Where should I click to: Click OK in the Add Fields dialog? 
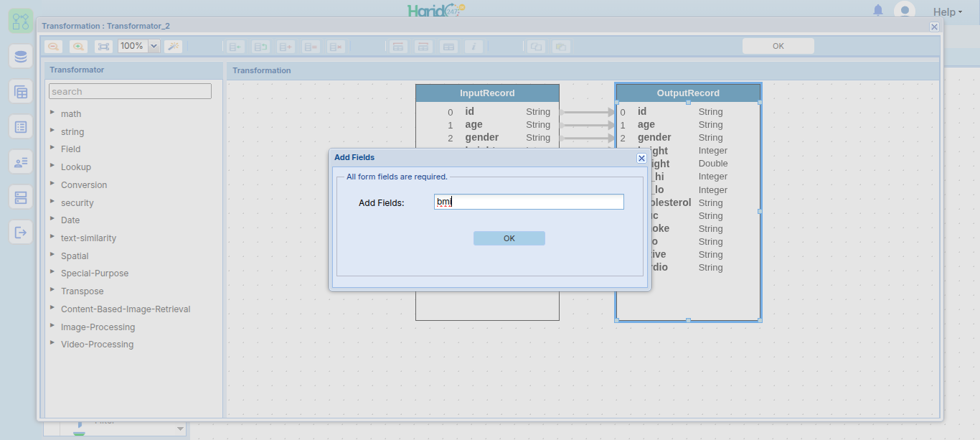pos(509,238)
